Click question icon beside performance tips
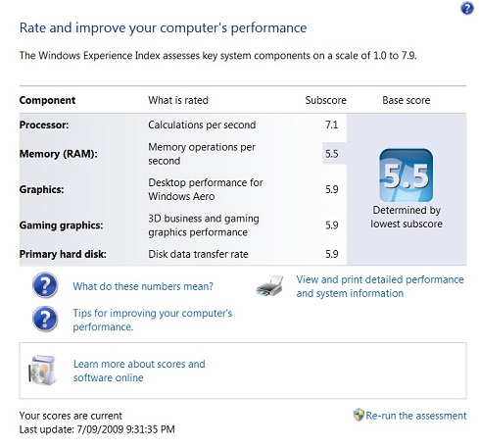The width and height of the screenshot is (479, 448). (x=45, y=319)
